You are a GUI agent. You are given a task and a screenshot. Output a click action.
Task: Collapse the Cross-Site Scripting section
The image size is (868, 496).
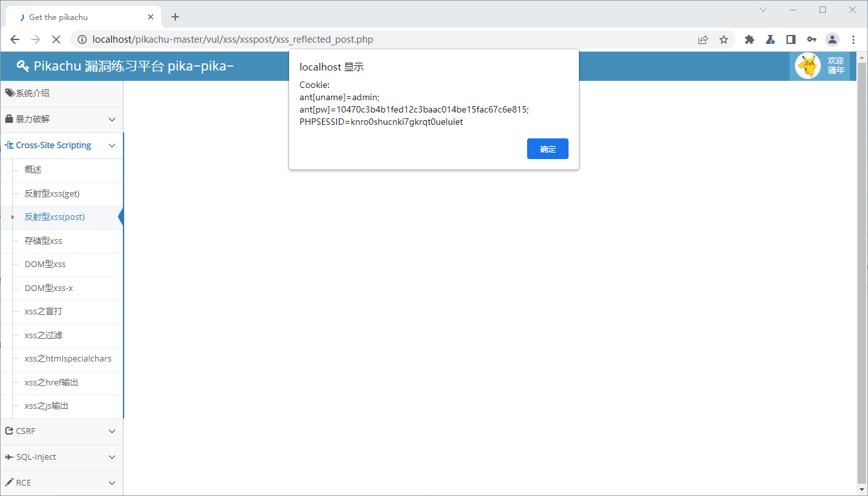61,146
